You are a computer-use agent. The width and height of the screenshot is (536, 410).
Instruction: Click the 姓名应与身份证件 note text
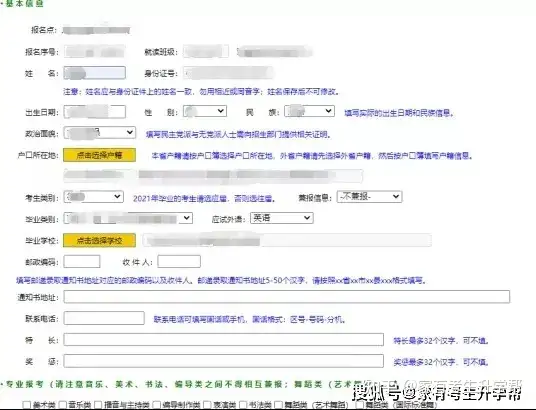click(201, 92)
